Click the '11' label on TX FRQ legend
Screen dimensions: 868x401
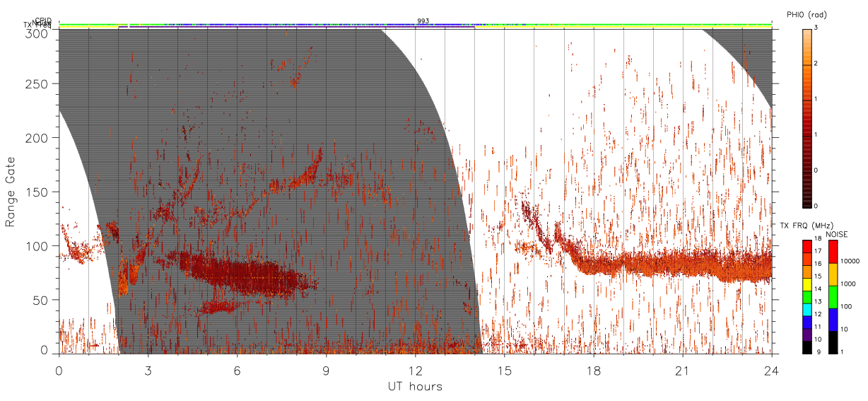point(819,327)
